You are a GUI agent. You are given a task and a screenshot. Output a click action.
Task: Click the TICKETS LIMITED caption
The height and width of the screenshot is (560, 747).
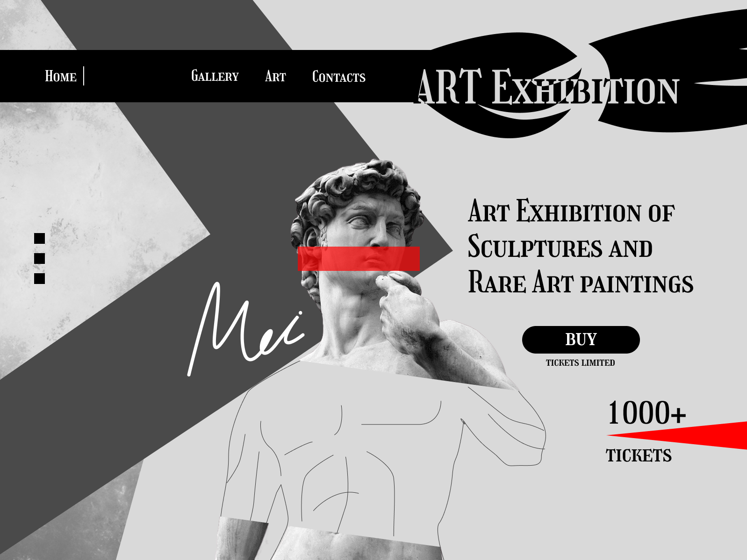point(580,363)
